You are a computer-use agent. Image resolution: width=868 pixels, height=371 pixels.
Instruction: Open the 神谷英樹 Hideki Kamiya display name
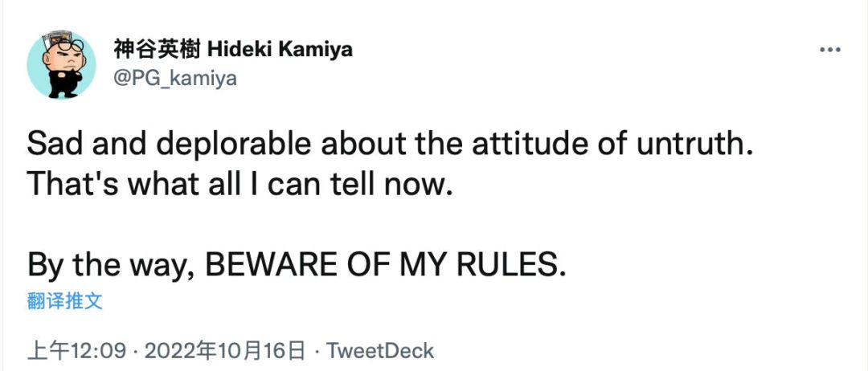pyautogui.click(x=234, y=50)
